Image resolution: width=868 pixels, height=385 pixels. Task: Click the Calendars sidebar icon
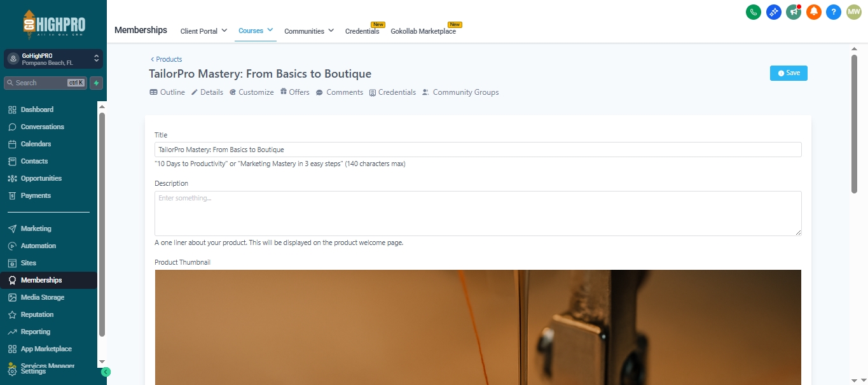(x=12, y=144)
